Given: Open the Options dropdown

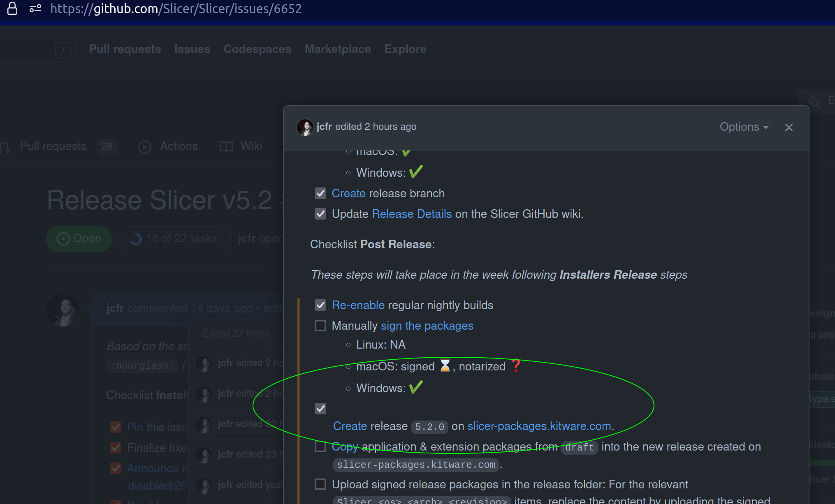Looking at the screenshot, I should [x=744, y=127].
